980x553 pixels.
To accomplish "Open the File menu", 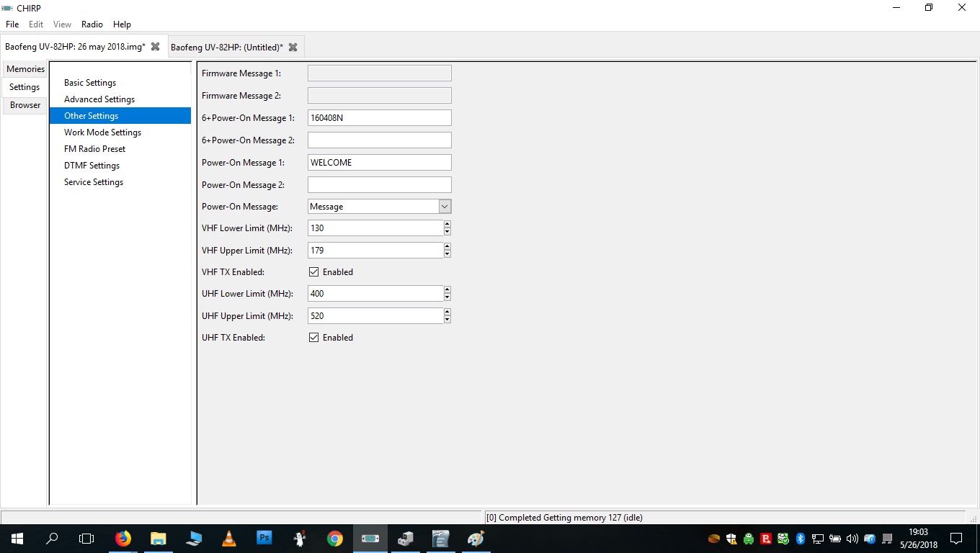I will click(x=12, y=24).
